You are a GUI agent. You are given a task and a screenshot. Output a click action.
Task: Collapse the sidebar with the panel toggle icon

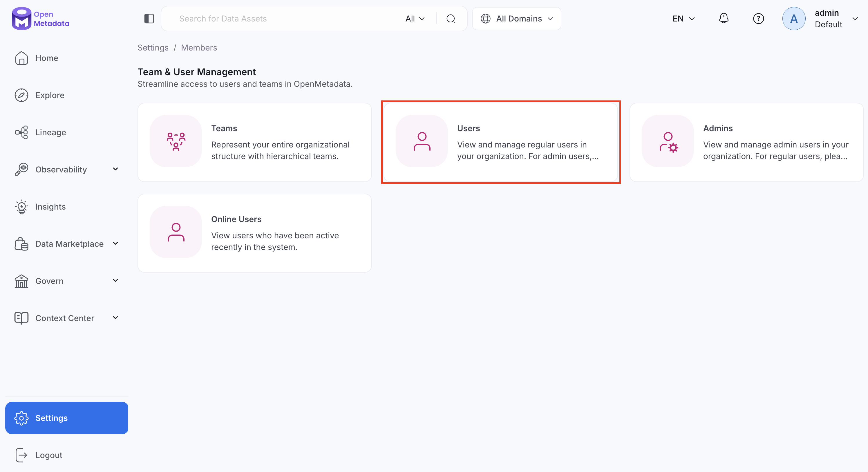click(x=149, y=19)
